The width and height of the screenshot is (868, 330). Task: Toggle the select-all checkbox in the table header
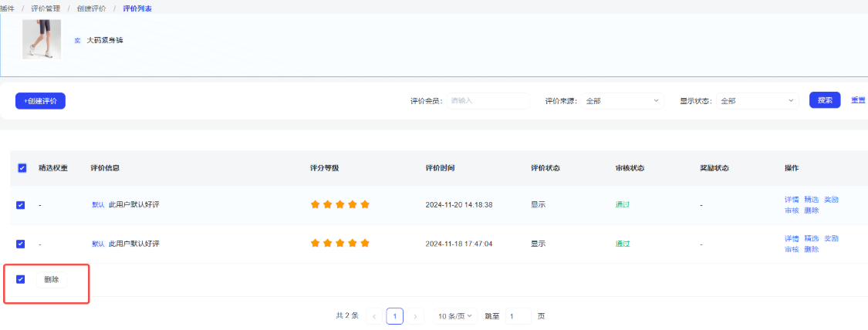22,168
